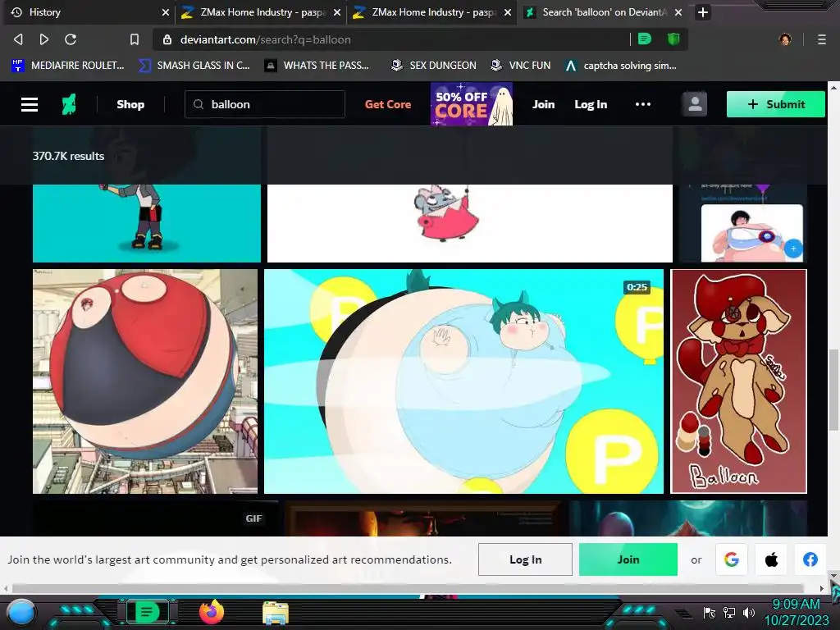Open the green shield extension icon
The width and height of the screenshot is (840, 630).
[x=673, y=39]
